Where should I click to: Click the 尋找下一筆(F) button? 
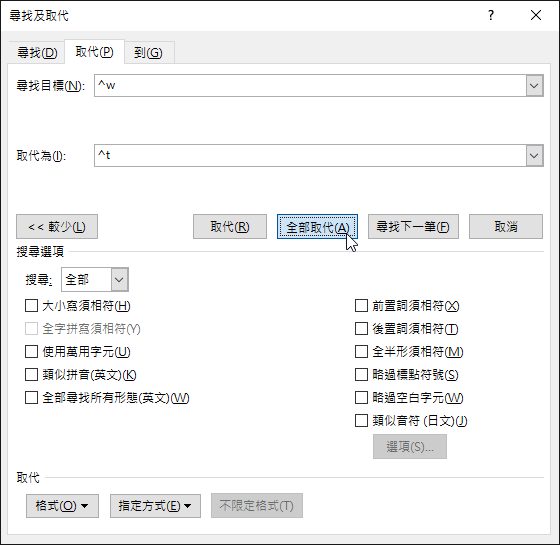click(413, 227)
